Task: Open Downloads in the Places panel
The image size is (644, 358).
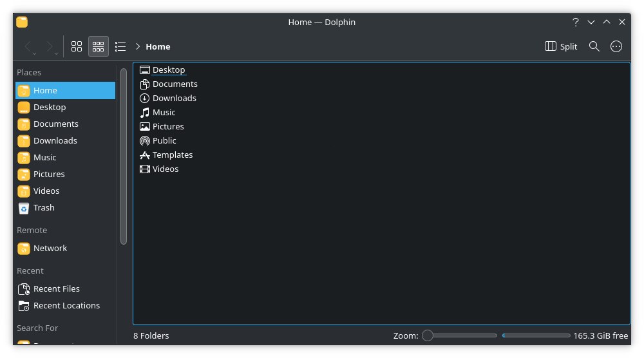Action: [65, 141]
